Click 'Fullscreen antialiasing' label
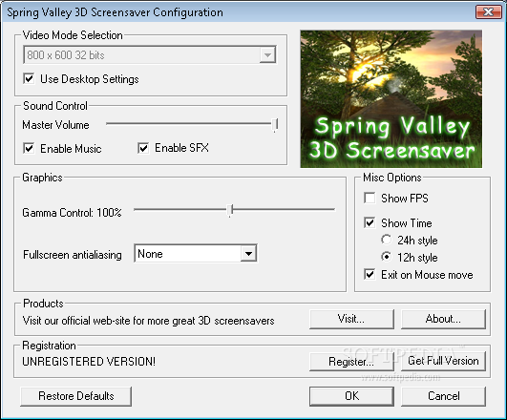This screenshot has width=507, height=420. tap(73, 255)
